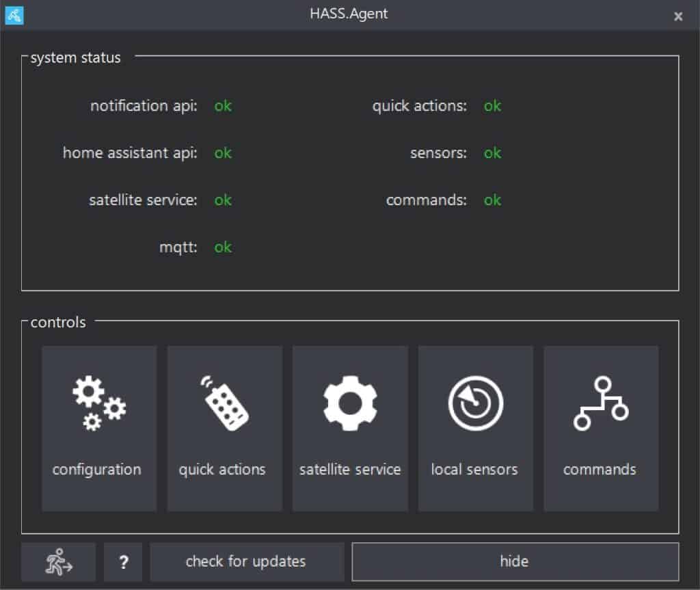Open the quick actions remote control icon
The height and width of the screenshot is (590, 700).
pos(224,403)
